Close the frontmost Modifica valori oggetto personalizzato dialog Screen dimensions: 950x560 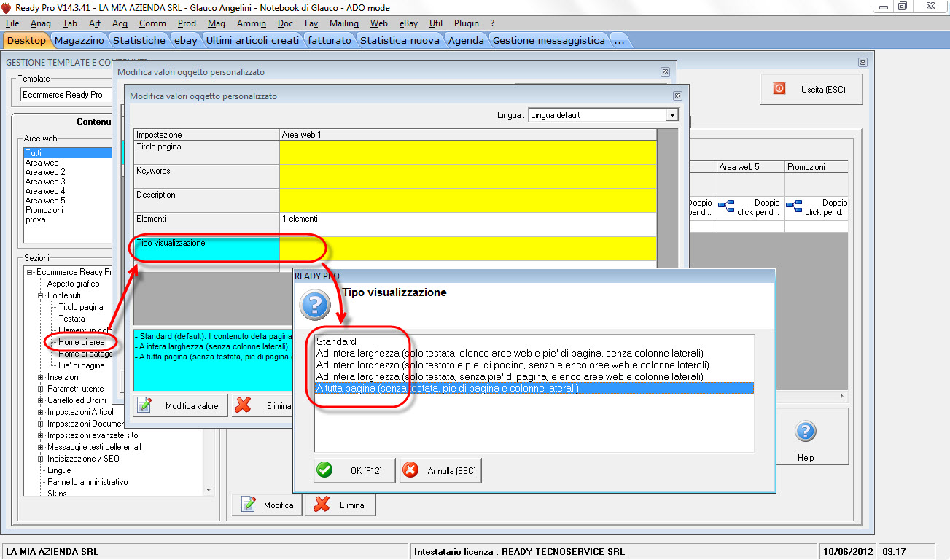(x=677, y=96)
